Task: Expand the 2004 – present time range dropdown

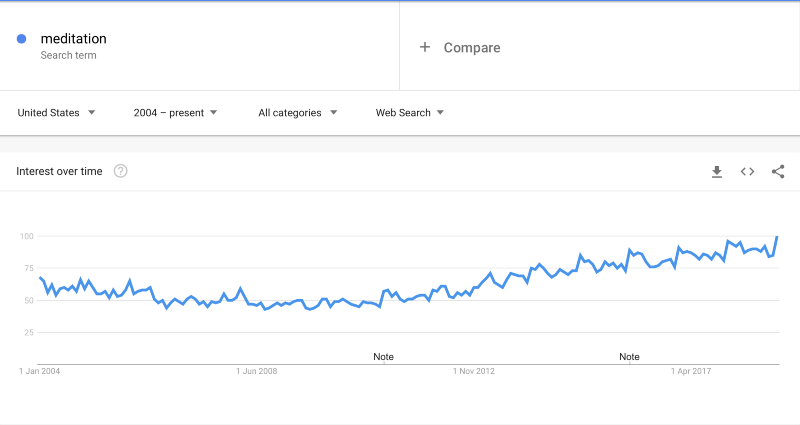Action: click(x=175, y=113)
